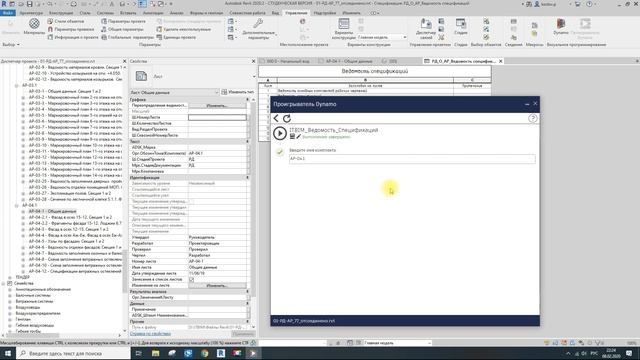Click the complex name input field
The image size is (640, 360).
412,159
